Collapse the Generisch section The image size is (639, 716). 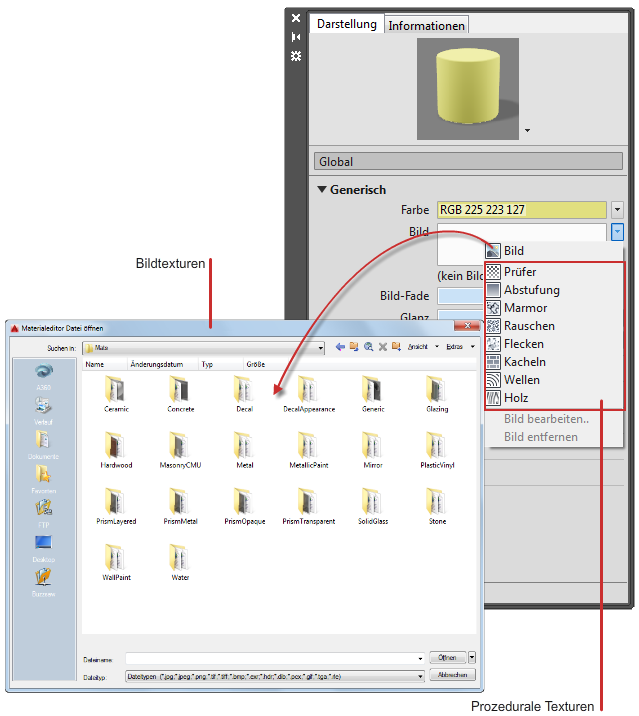click(322, 190)
